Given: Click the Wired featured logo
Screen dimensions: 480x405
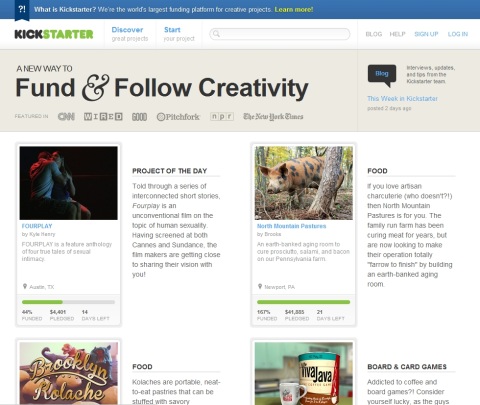Looking at the screenshot, I should [103, 116].
